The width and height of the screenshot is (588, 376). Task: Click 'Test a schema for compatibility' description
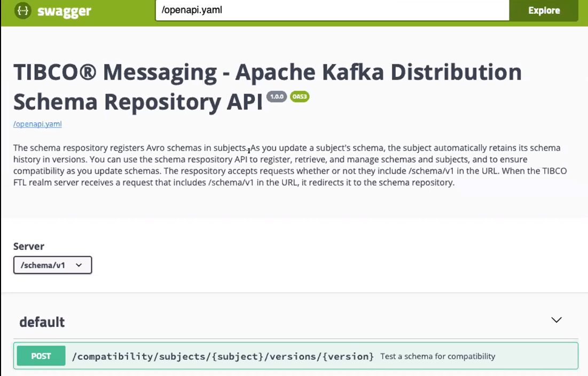click(x=437, y=356)
